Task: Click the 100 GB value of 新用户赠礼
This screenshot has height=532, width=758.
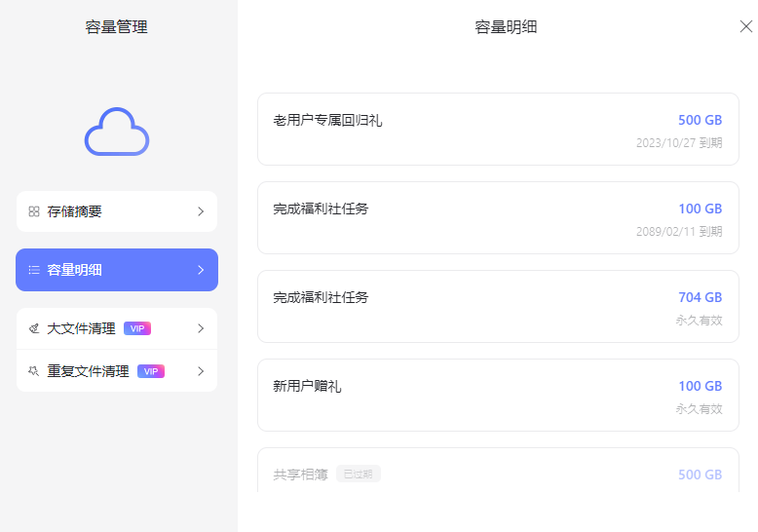Action: pos(700,386)
